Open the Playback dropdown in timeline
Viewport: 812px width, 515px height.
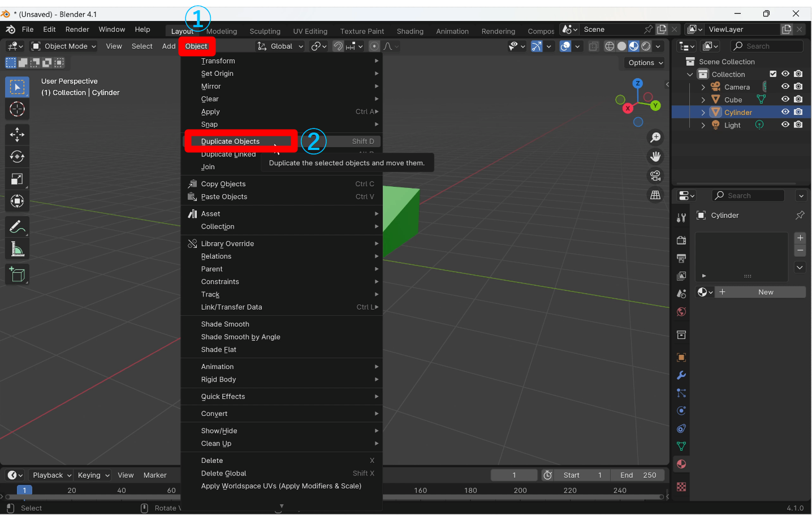51,475
